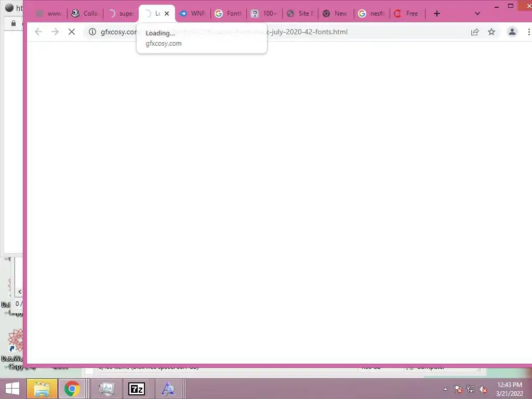Minimize the Chrome window

[x=496, y=6]
